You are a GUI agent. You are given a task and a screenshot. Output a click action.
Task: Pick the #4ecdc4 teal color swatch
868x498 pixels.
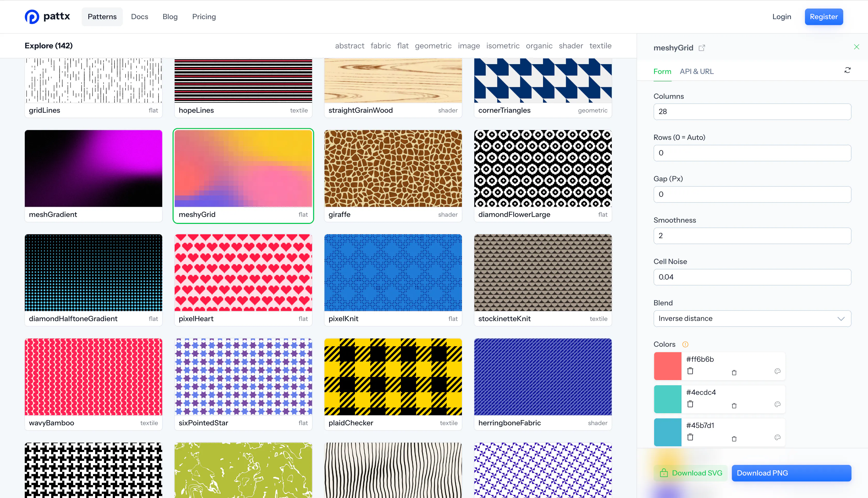pyautogui.click(x=667, y=399)
